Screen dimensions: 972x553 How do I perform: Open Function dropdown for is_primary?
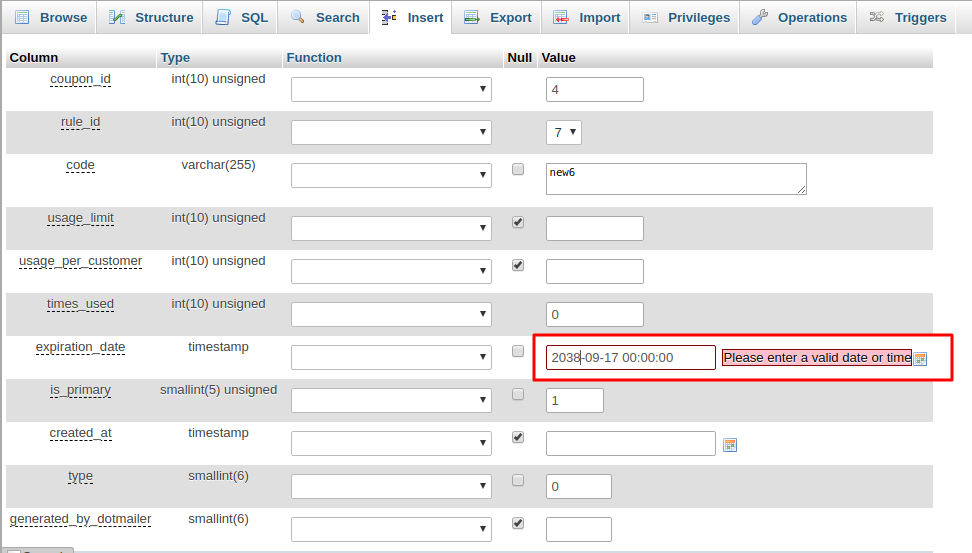point(391,400)
